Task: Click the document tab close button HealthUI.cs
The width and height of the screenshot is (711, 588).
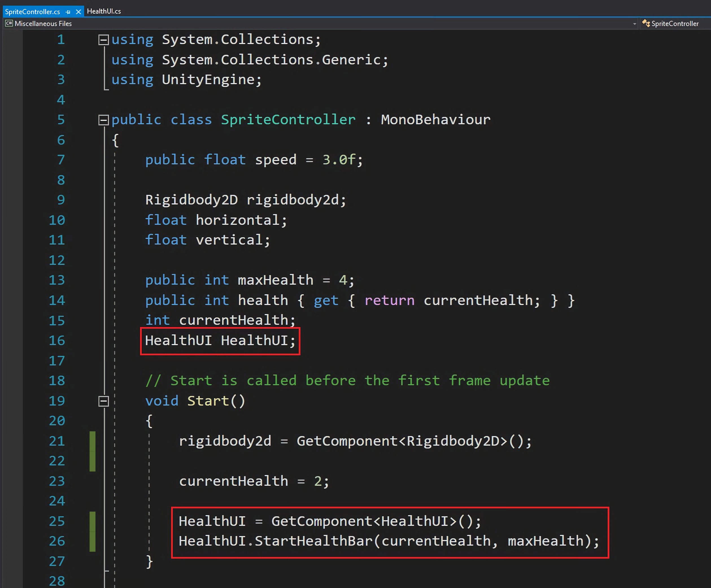Action: (132, 11)
